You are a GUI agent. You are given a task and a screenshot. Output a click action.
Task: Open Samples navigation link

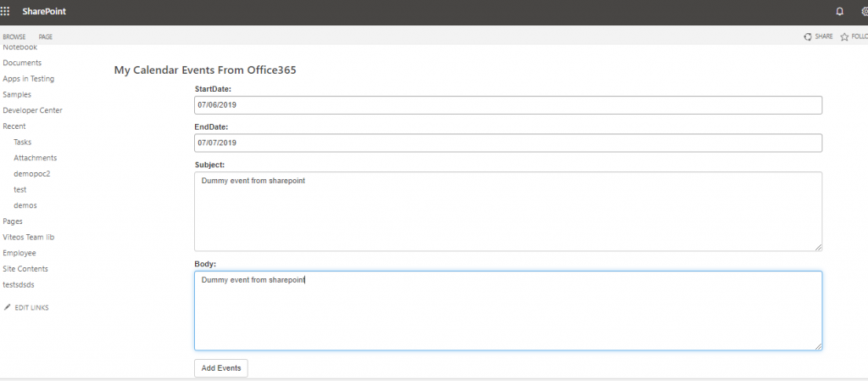17,95
